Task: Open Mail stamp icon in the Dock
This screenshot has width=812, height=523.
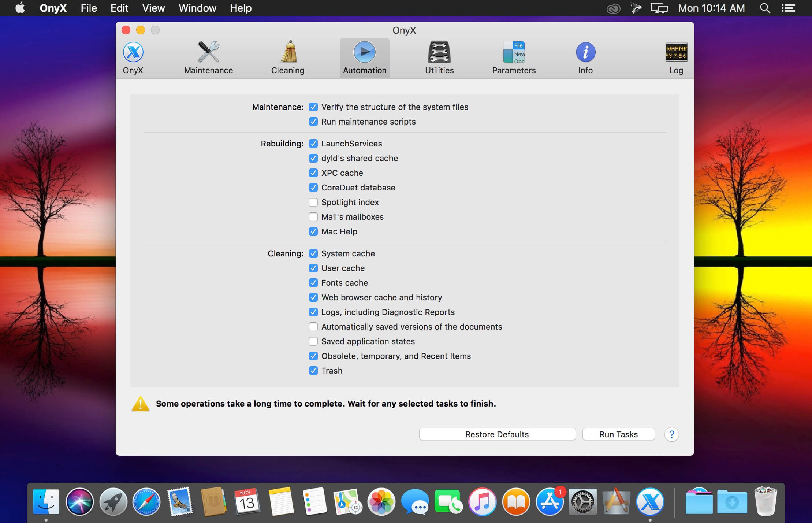Action: pos(180,501)
